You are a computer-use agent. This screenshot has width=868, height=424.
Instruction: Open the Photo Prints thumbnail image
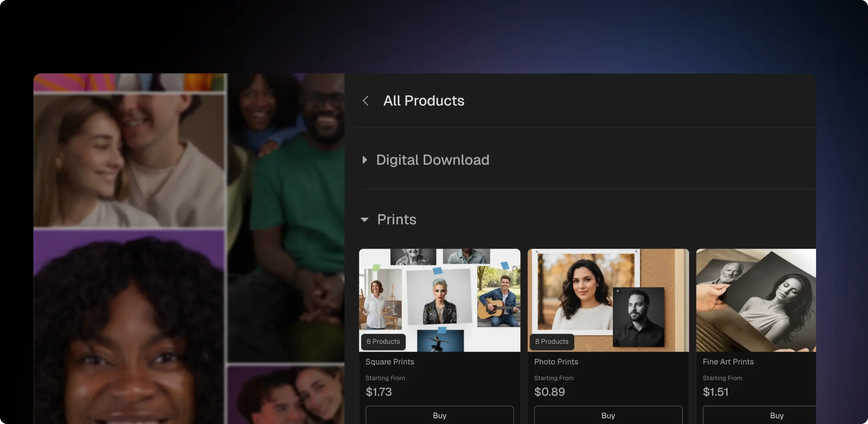click(608, 300)
